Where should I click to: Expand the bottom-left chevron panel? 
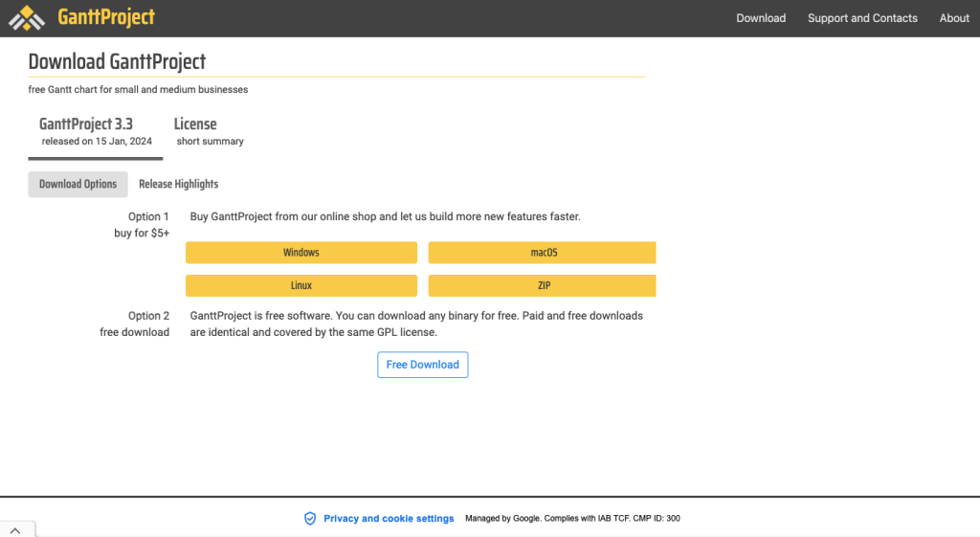click(17, 529)
